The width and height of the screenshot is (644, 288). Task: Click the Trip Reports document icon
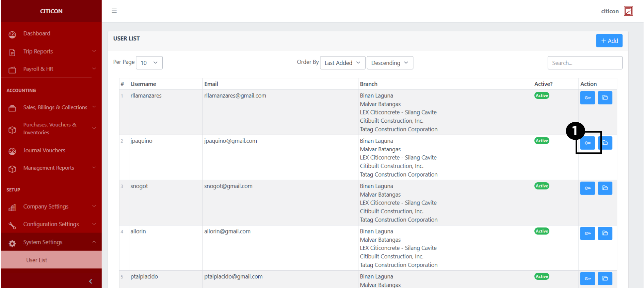click(12, 52)
